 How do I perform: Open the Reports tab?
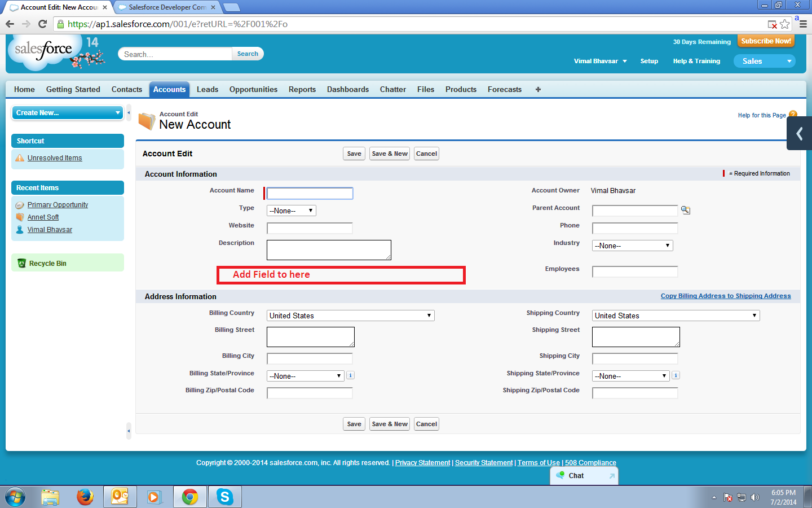pos(302,89)
